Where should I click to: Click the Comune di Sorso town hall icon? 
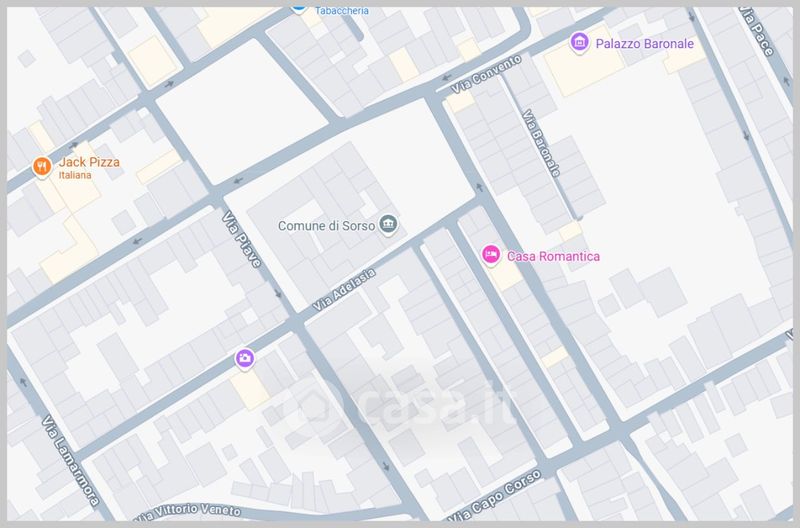388,224
